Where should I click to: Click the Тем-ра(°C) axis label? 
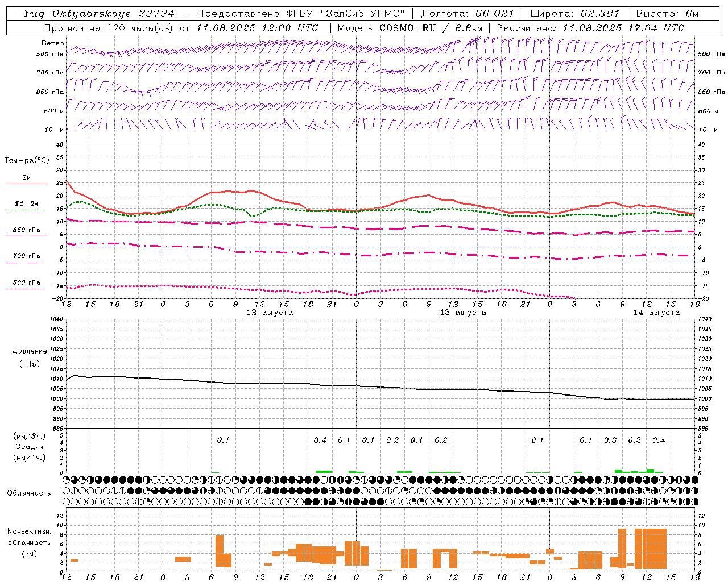coord(27,160)
